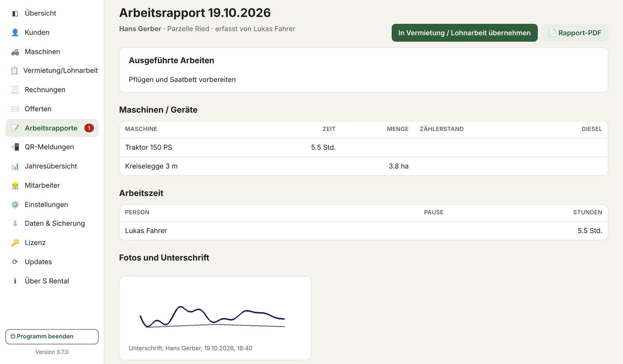Open the signature image thumbnail
The height and width of the screenshot is (364, 623).
pyautogui.click(x=212, y=316)
